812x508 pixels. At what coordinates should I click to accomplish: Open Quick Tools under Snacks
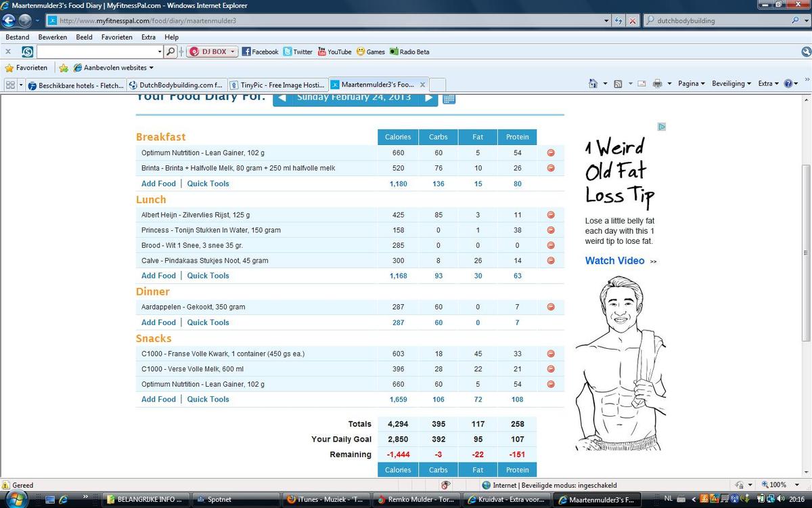pyautogui.click(x=208, y=400)
